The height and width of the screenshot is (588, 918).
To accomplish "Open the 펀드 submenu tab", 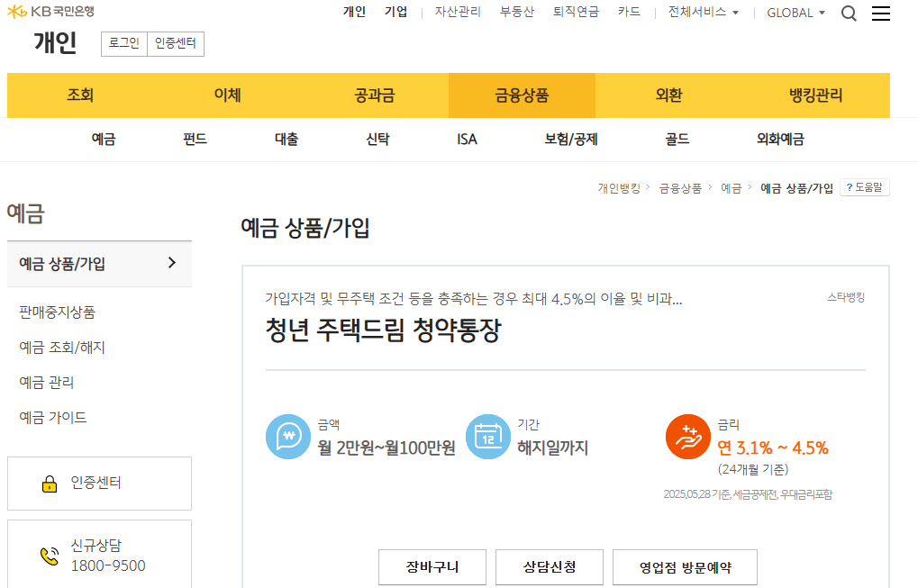I will pyautogui.click(x=195, y=140).
